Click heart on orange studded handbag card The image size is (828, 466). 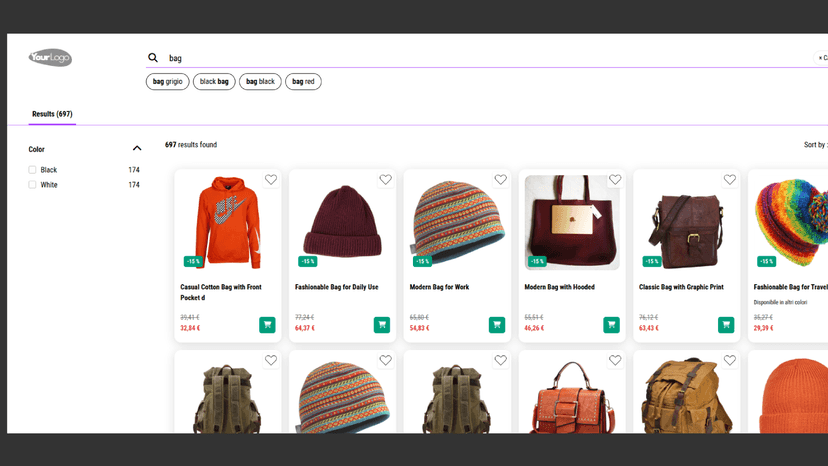[615, 360]
